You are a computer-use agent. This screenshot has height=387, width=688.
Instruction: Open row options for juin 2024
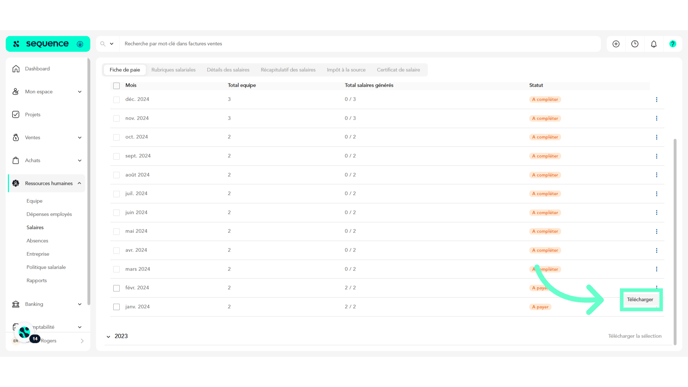pos(656,212)
